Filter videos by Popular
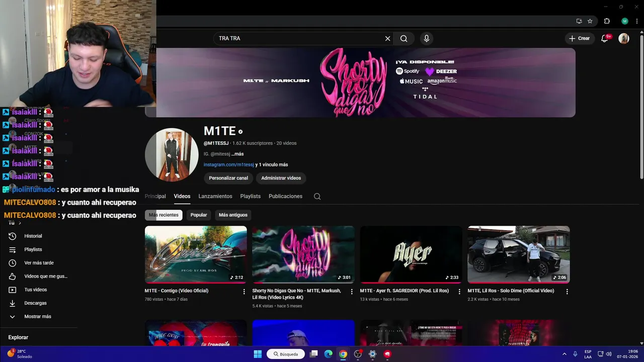644x362 pixels. tap(199, 215)
